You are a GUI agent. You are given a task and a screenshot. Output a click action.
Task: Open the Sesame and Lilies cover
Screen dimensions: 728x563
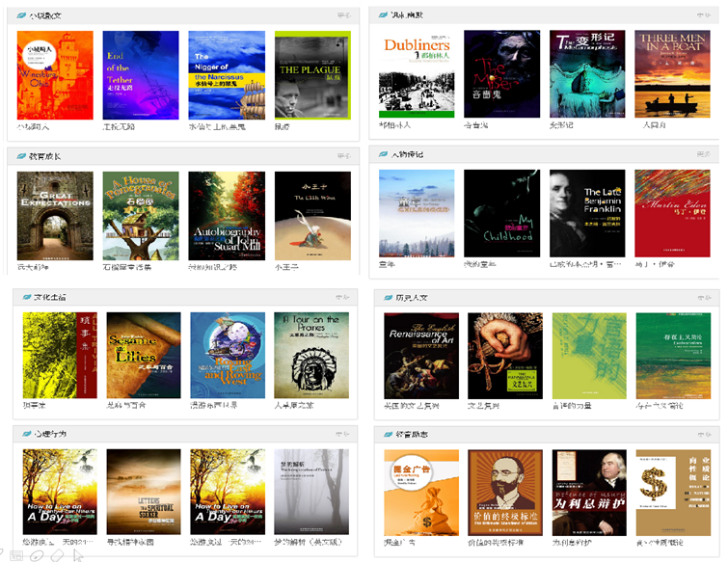tap(144, 355)
